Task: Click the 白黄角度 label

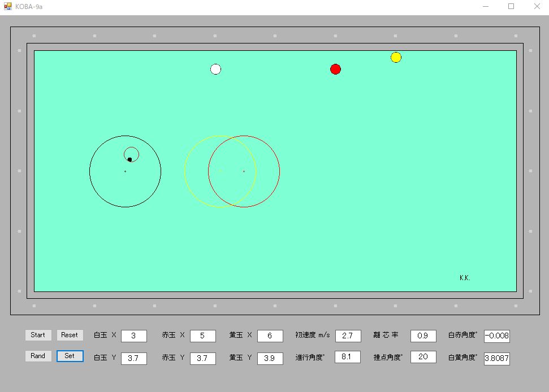Action: 463,358
